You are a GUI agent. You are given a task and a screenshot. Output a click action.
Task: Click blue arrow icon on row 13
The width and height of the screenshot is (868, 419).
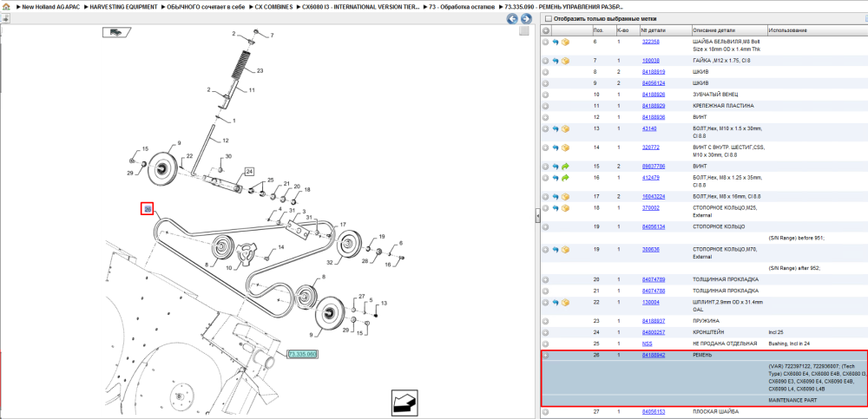tap(556, 128)
